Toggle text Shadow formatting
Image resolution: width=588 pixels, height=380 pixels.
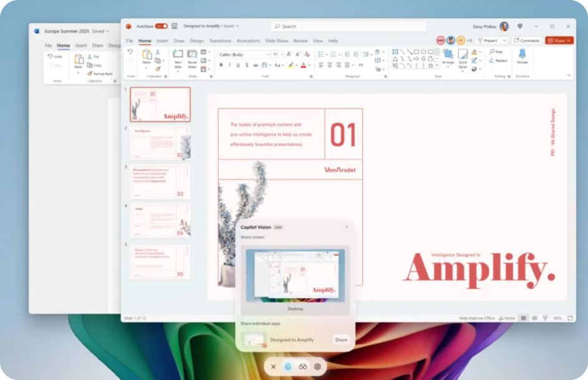tap(247, 65)
